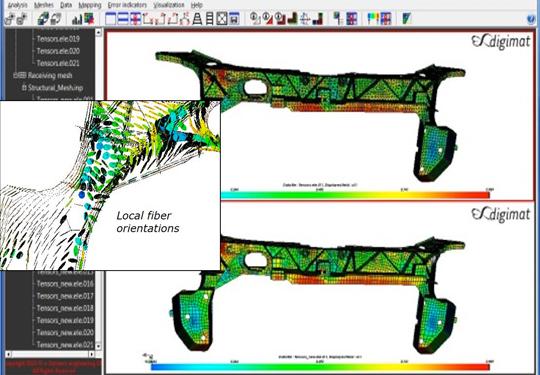This screenshot has height=375, width=540.
Task: Click the tree panel scroll-up arrow
Action: pyautogui.click(x=98, y=33)
